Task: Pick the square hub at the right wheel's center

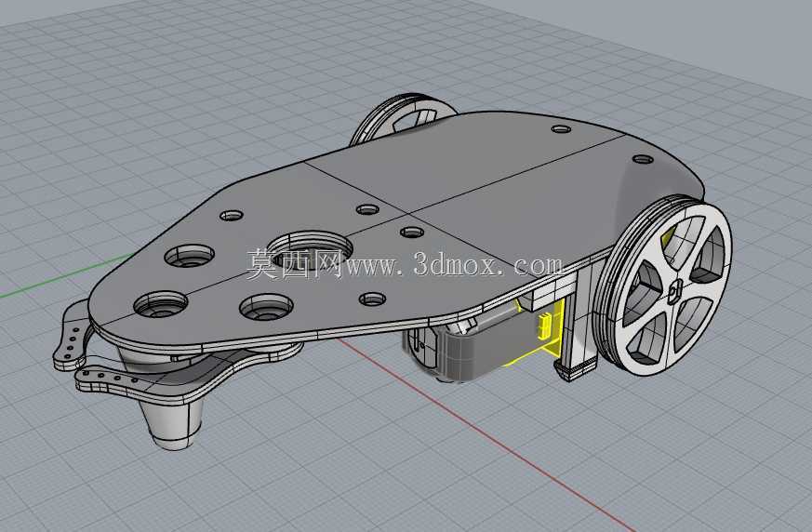Action: point(673,293)
